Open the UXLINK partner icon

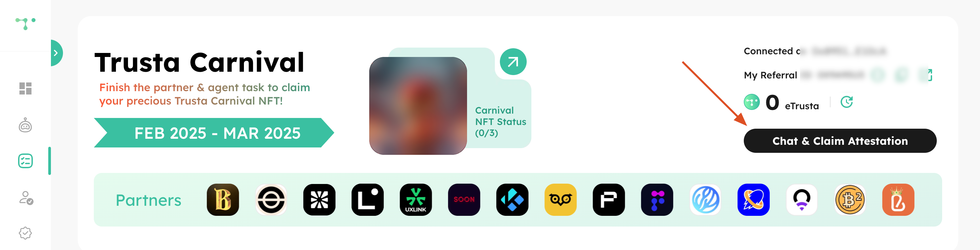(415, 199)
